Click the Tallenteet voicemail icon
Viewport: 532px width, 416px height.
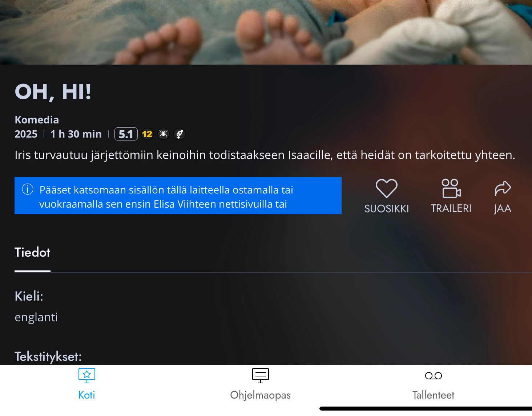(x=434, y=376)
